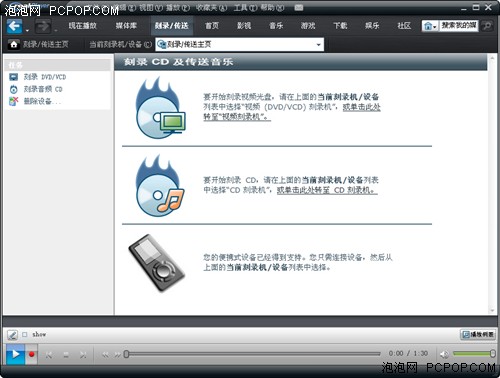Open the 首页 tab
500x378 pixels.
(x=212, y=26)
